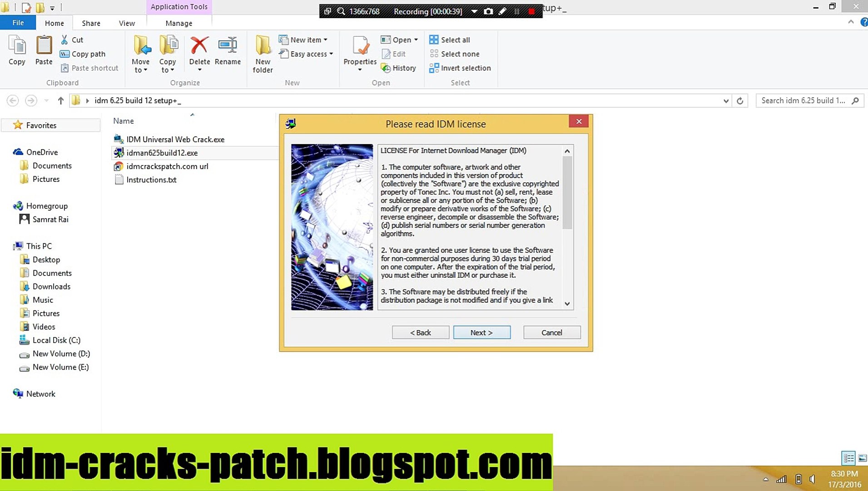The height and width of the screenshot is (491, 868).
Task: Take a snapshot with recorder camera icon
Action: pyautogui.click(x=488, y=11)
